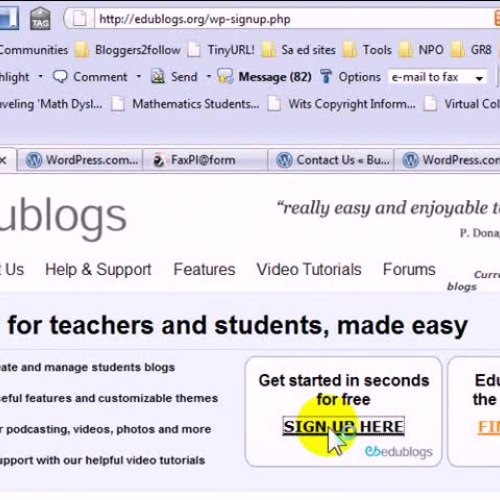Open the Help & Support menu

tap(98, 269)
